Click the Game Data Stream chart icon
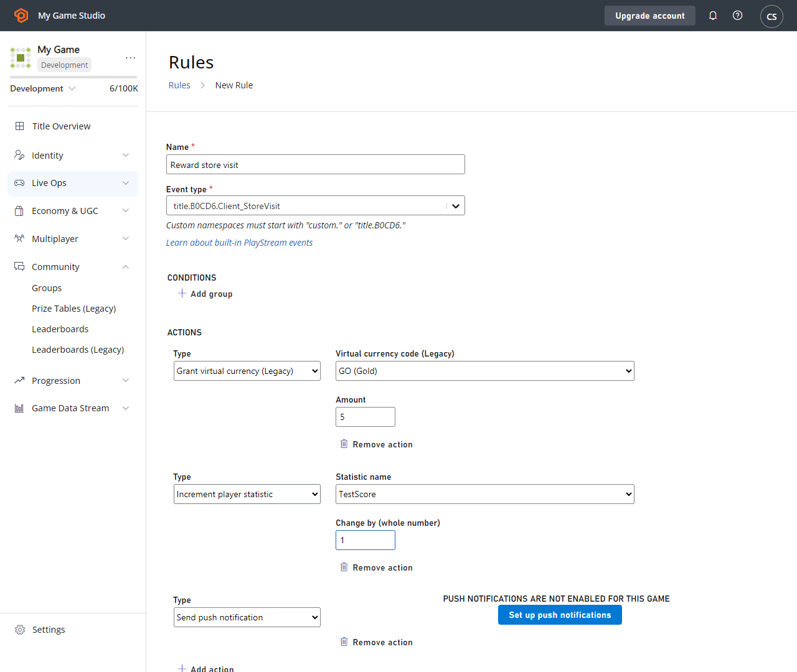This screenshot has width=797, height=672. 19,408
